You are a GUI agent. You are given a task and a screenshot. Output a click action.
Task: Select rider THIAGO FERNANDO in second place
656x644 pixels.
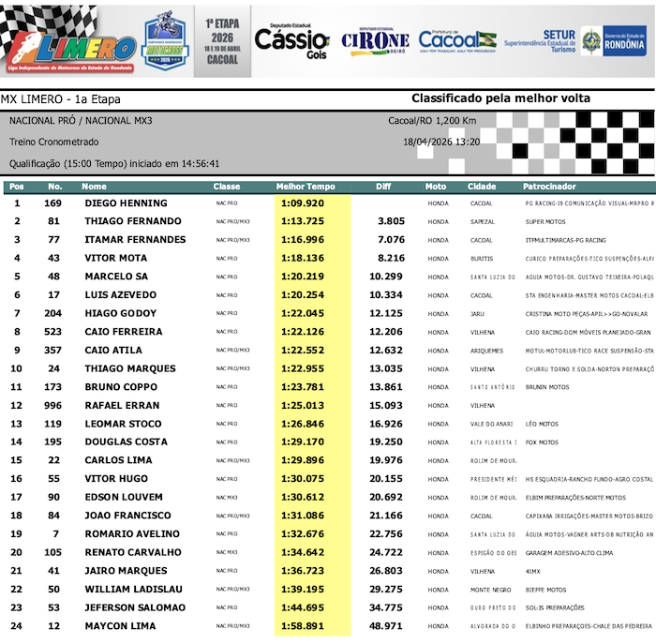tap(133, 221)
